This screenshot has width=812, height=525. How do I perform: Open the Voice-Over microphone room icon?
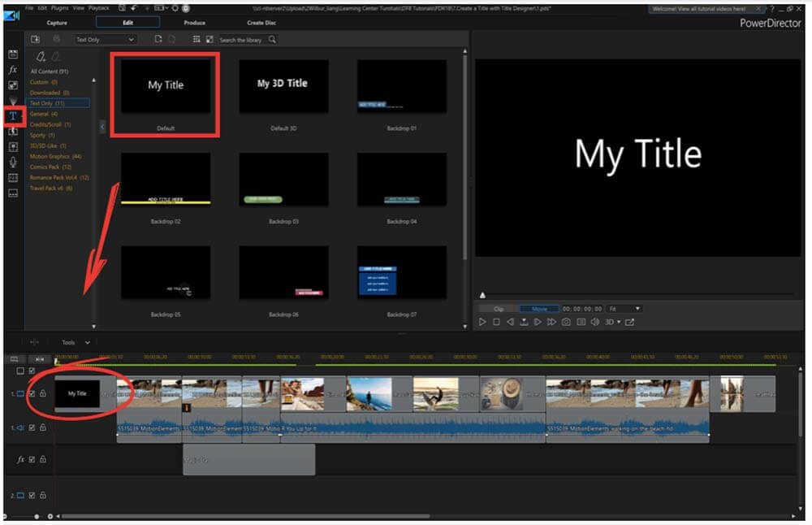click(14, 163)
